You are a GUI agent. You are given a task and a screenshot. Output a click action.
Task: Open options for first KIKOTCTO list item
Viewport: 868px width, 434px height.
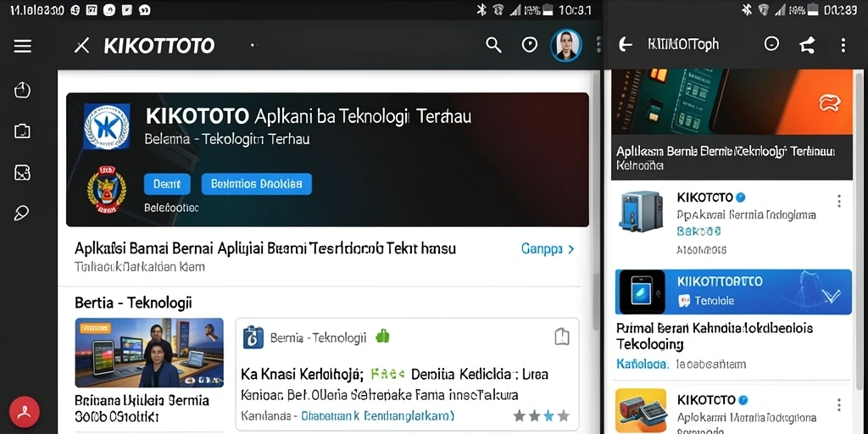click(839, 201)
